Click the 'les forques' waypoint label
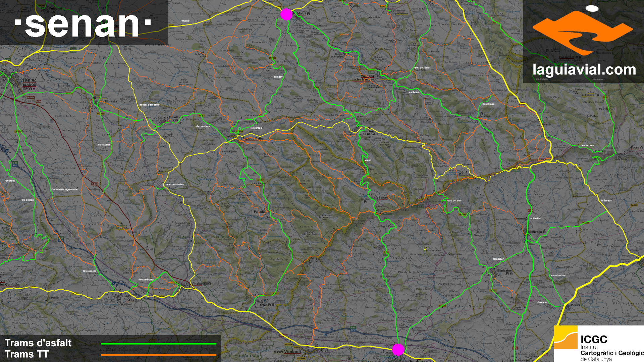 click(x=588, y=145)
